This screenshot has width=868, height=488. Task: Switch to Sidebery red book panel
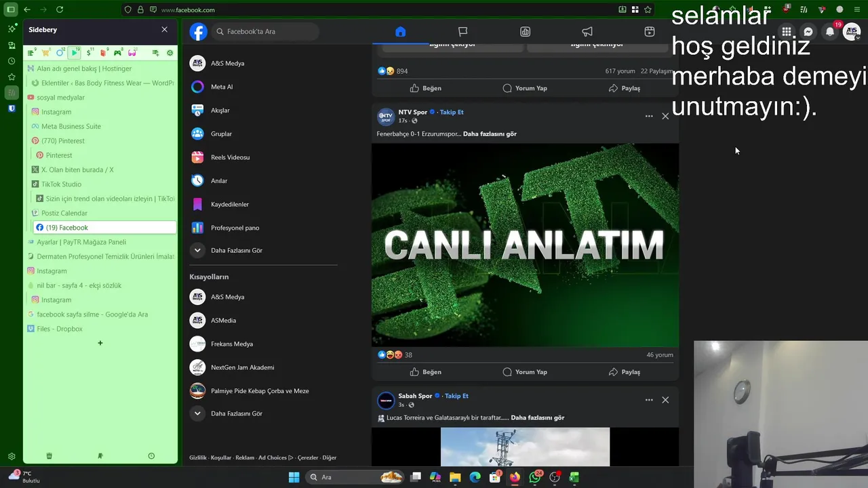(104, 52)
